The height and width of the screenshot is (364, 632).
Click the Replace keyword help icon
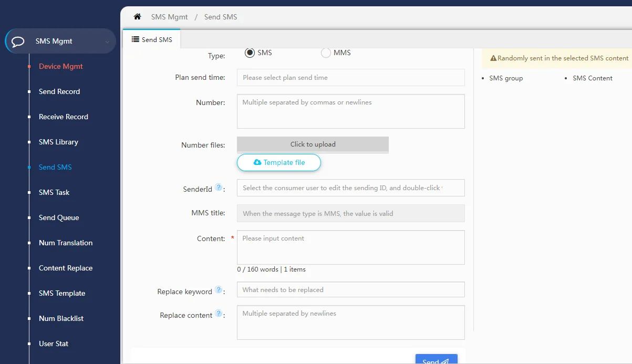[219, 290]
